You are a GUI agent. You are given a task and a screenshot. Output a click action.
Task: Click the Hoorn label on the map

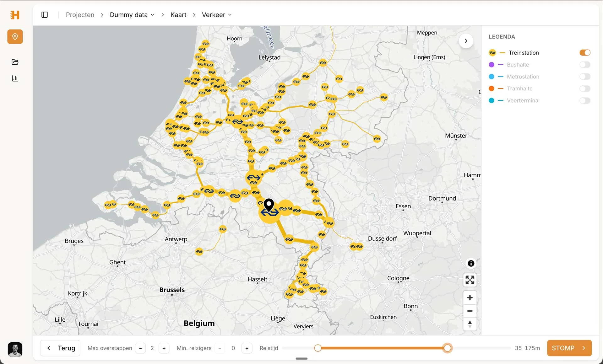tap(235, 39)
